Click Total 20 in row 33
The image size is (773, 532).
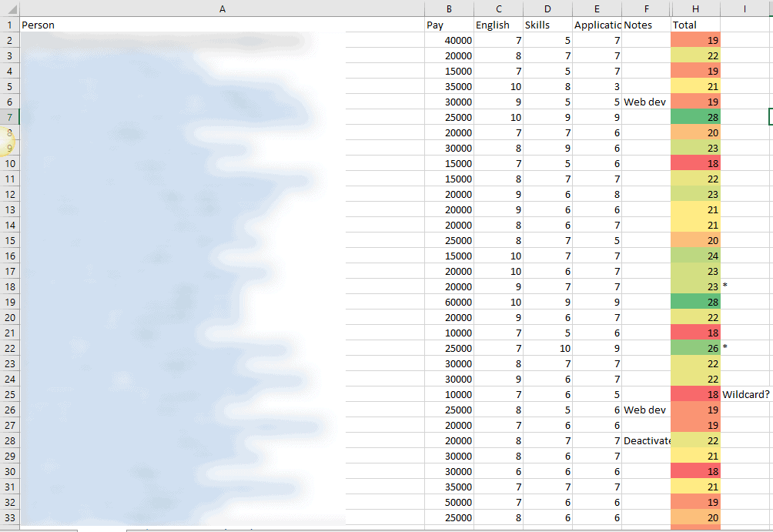(695, 517)
